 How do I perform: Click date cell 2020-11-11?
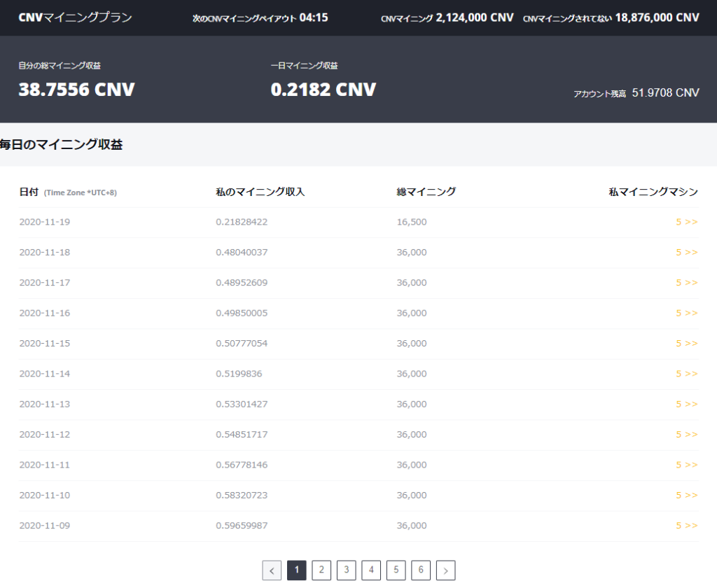[45, 465]
